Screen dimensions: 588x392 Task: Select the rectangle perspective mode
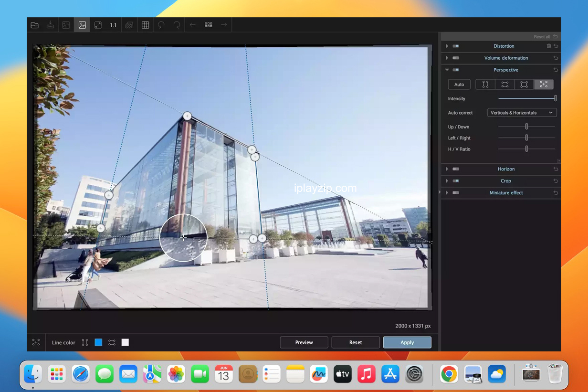coord(524,85)
